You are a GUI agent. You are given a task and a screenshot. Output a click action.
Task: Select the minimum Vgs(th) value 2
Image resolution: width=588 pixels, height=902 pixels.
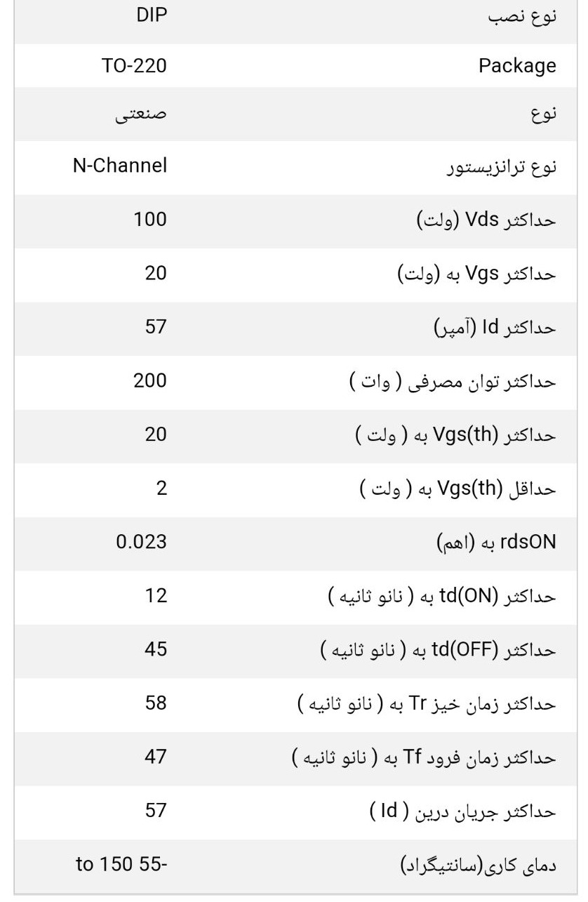tap(161, 488)
